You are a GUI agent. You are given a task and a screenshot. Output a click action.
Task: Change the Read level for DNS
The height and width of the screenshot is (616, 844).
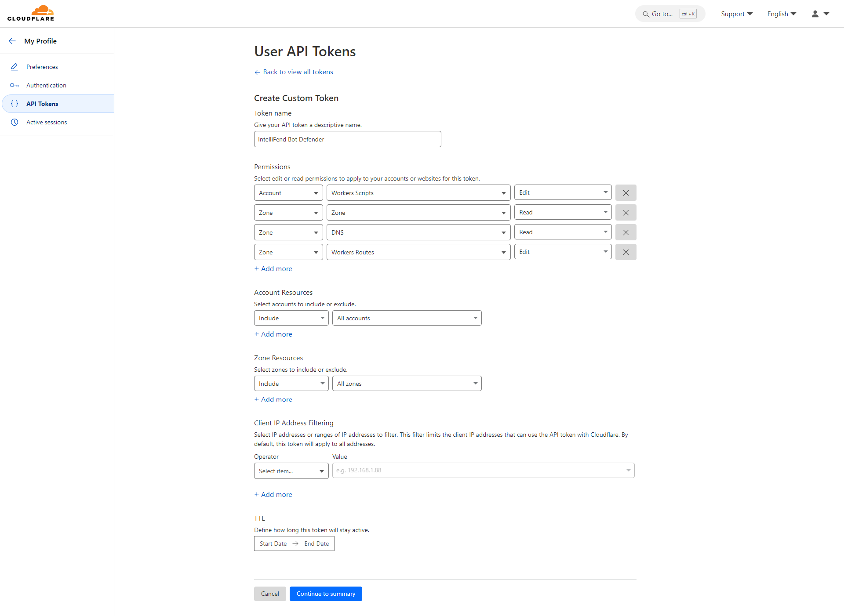pyautogui.click(x=563, y=232)
